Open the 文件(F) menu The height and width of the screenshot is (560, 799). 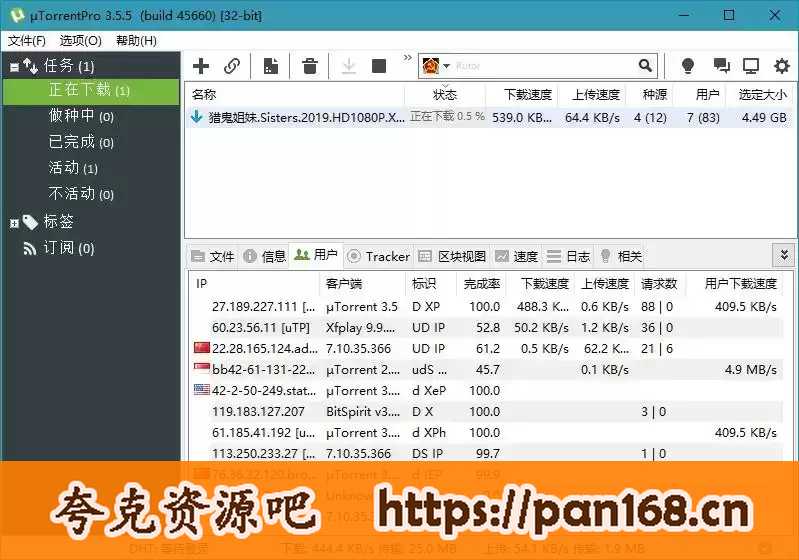point(26,40)
